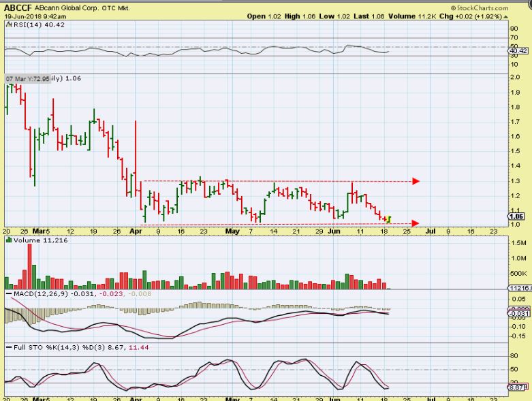The width and height of the screenshot is (532, 401).
Task: Click the Chg +0.02 (+1.92%) value
Action: (471, 16)
